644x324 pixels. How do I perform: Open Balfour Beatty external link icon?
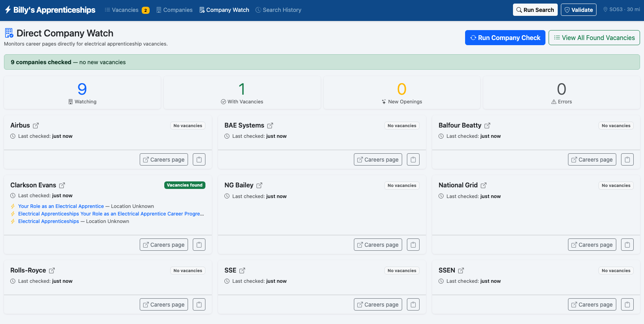pyautogui.click(x=487, y=126)
